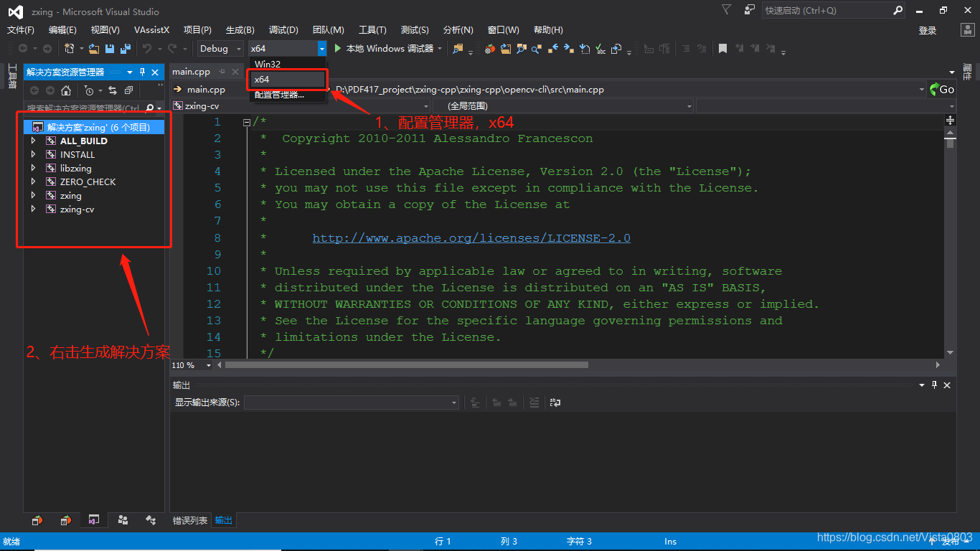Open the 调试(D) menu
Viewport: 980px width, 551px height.
283,30
